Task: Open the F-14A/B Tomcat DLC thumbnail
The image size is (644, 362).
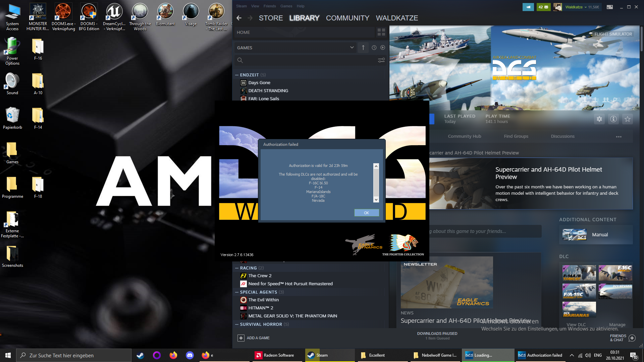Action: point(579,273)
